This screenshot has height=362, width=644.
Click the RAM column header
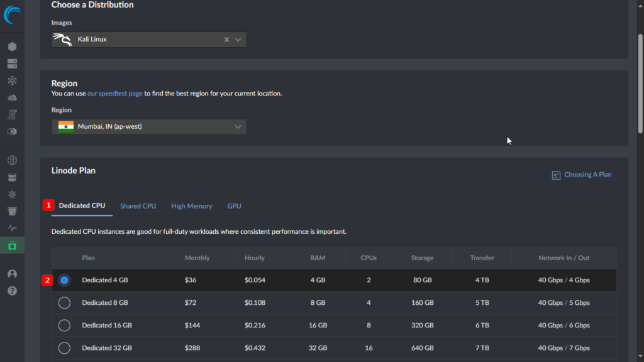point(318,258)
